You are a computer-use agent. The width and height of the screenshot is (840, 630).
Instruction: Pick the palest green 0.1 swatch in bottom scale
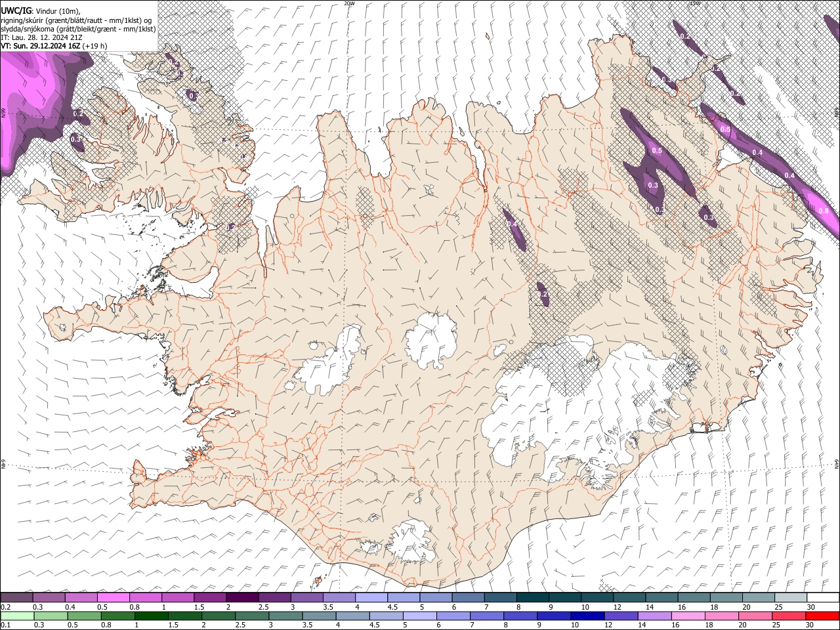point(17,616)
